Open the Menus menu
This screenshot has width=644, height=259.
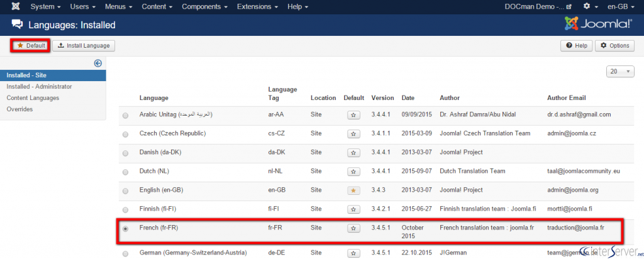coord(119,6)
